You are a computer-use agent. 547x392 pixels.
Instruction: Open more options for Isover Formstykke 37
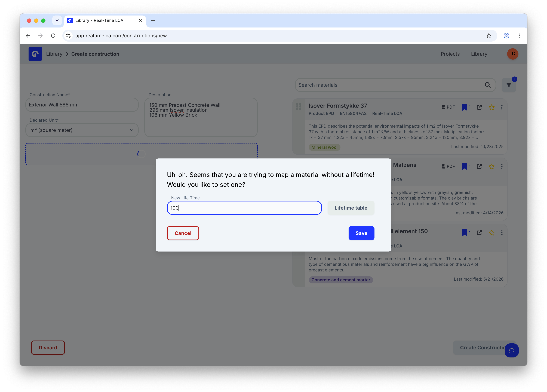point(502,107)
